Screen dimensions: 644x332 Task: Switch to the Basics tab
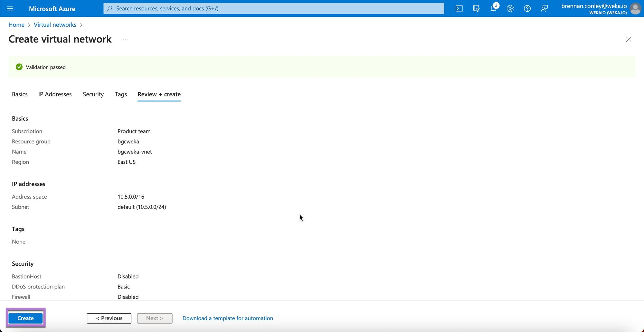click(20, 94)
